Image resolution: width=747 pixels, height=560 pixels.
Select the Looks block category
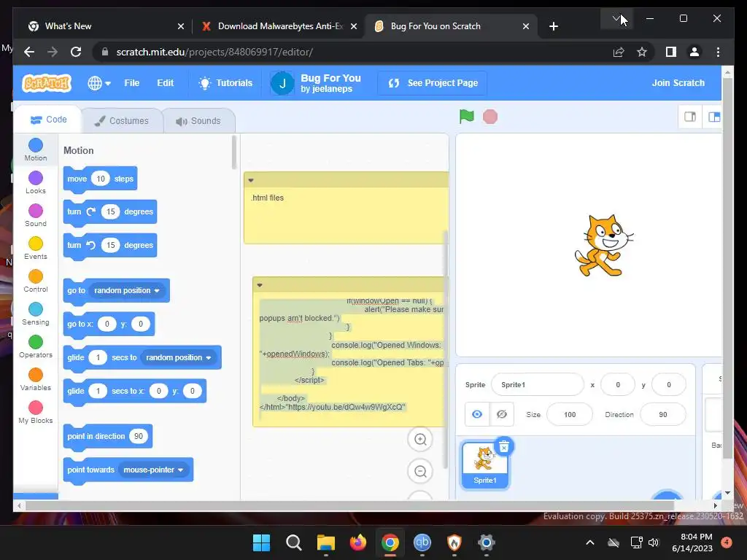coord(36,183)
